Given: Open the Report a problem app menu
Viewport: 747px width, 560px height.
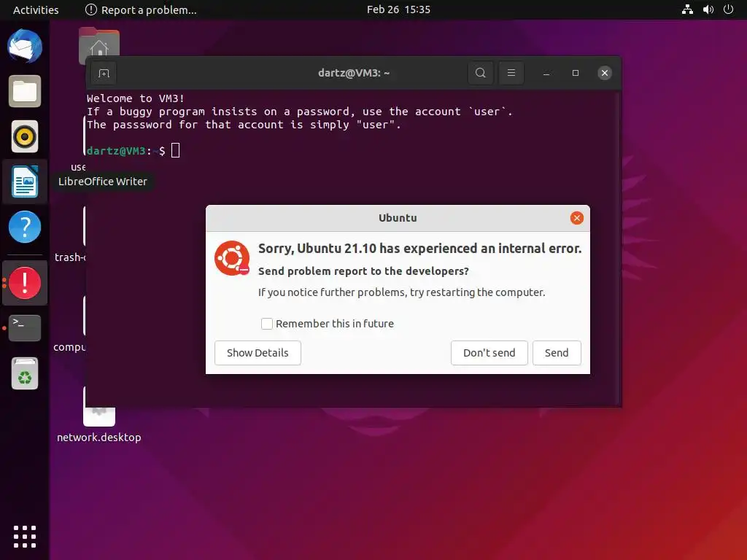Looking at the screenshot, I should pos(141,9).
